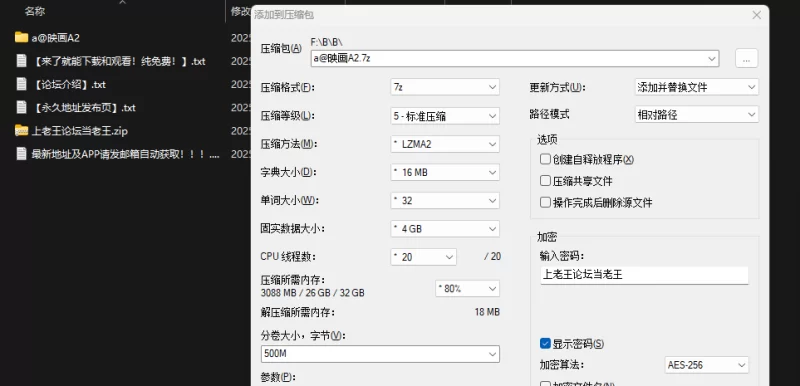The width and height of the screenshot is (800, 386).
Task: Click the memory text 3088 MB / 26 GB / 32 GB
Action: click(x=312, y=293)
